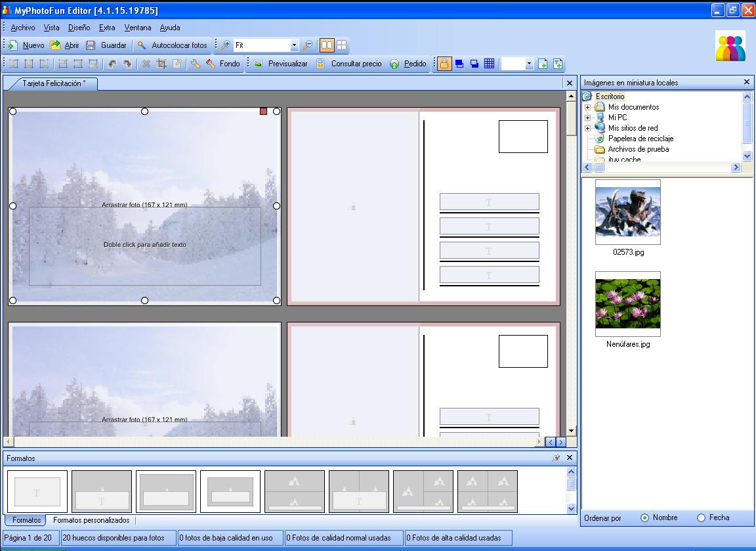Select the Papelera de reciclaje tree item

(x=640, y=139)
